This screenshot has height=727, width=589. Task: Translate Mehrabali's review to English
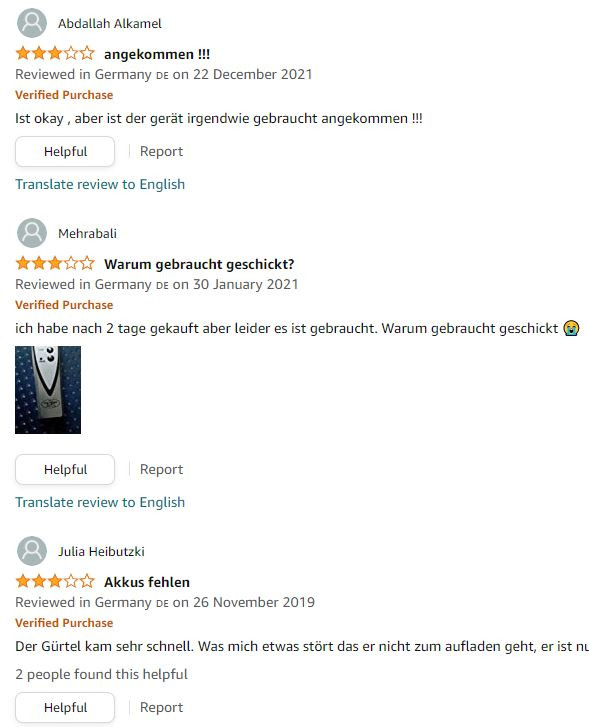[100, 503]
